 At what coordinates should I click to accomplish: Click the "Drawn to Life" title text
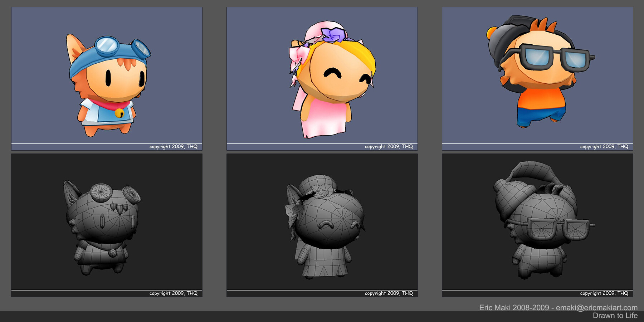(x=615, y=316)
